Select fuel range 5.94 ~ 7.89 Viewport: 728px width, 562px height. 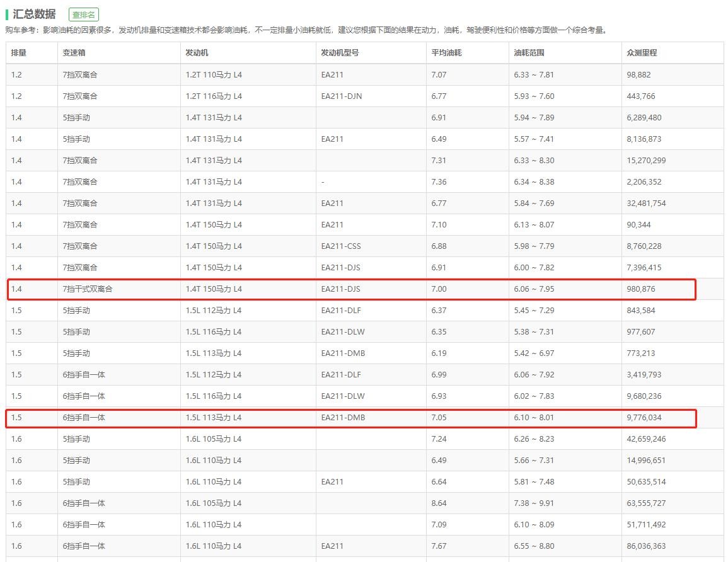coord(534,117)
